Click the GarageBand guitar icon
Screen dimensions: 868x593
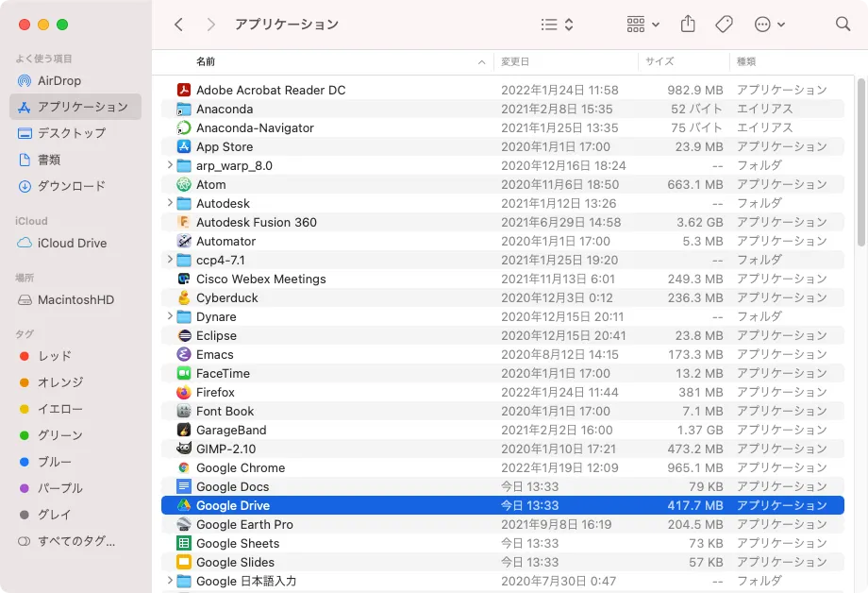[x=184, y=430]
